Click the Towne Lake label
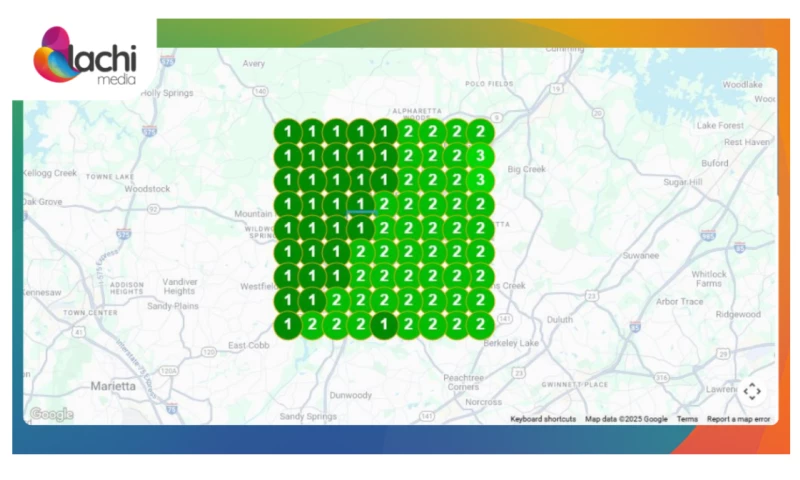The image size is (800, 480). (x=110, y=176)
